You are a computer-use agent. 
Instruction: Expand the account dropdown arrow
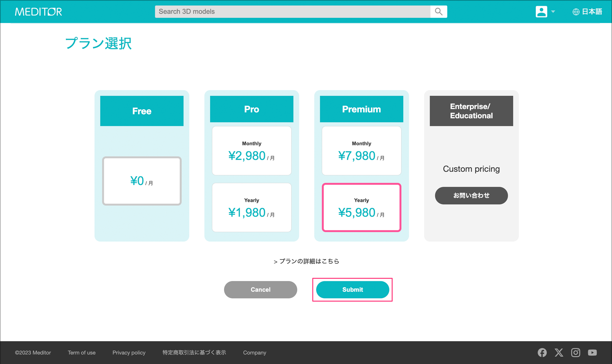click(553, 12)
